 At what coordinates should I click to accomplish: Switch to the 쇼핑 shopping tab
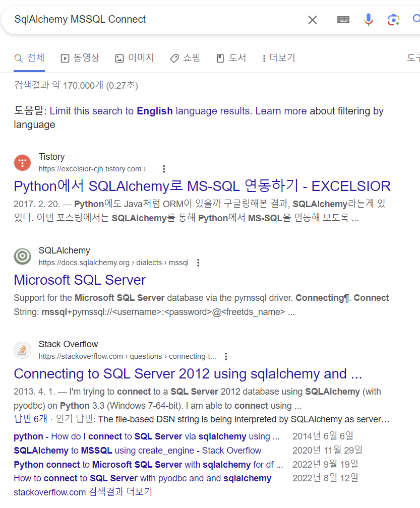185,58
